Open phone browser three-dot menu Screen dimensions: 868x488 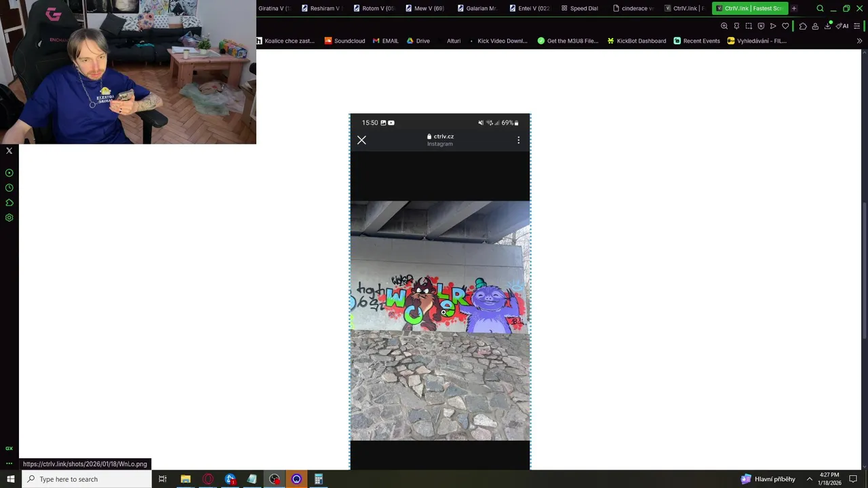518,140
